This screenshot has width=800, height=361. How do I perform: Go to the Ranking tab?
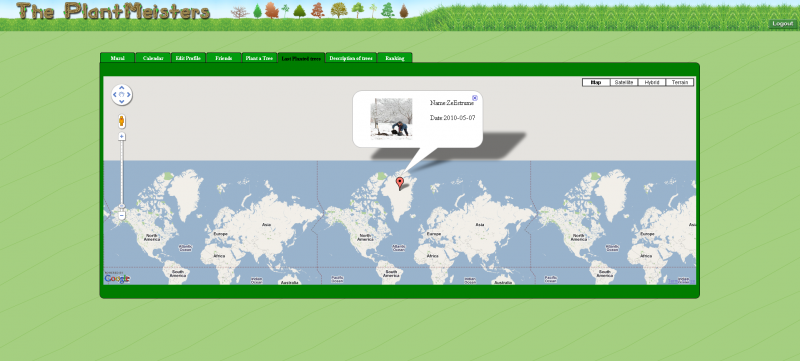pos(394,58)
